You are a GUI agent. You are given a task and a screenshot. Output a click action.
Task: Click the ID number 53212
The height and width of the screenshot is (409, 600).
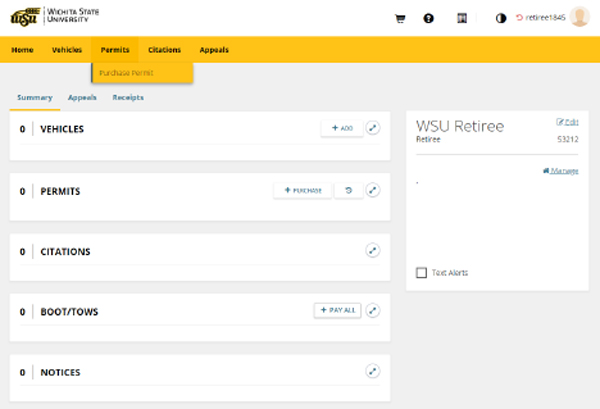568,139
